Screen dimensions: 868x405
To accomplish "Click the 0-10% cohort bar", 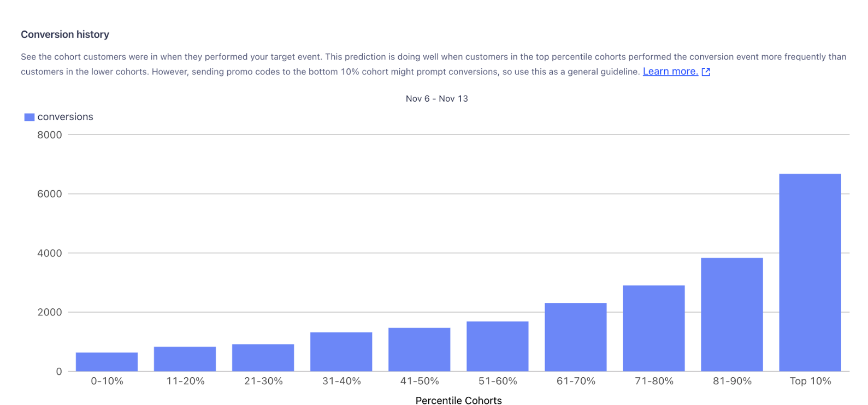I will pyautogui.click(x=107, y=362).
